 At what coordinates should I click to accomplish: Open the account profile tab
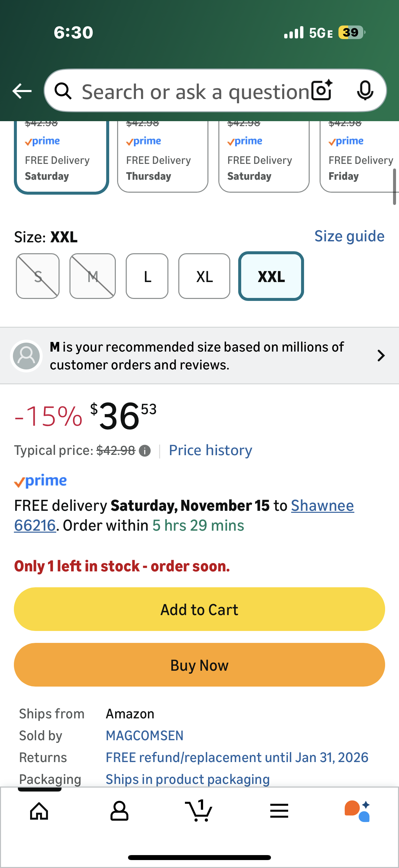tap(119, 811)
